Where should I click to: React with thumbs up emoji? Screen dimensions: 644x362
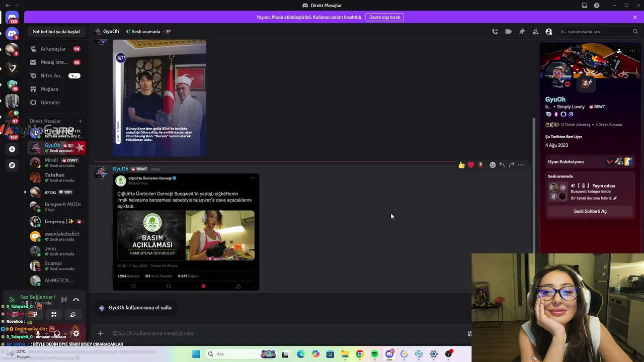pos(461,165)
